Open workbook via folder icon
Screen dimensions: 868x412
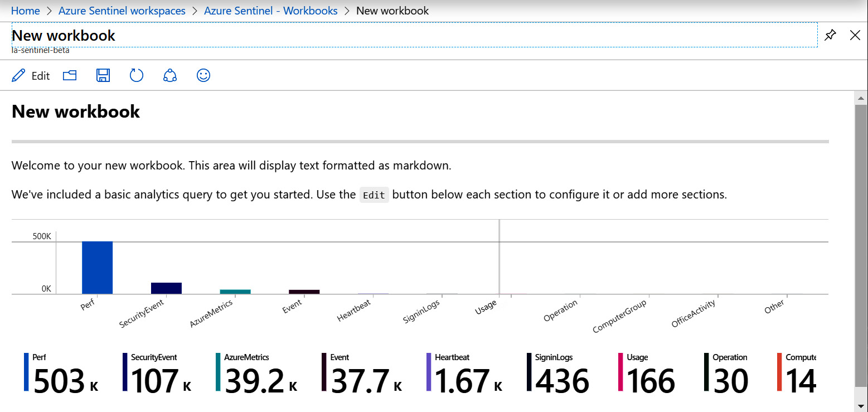(70, 75)
